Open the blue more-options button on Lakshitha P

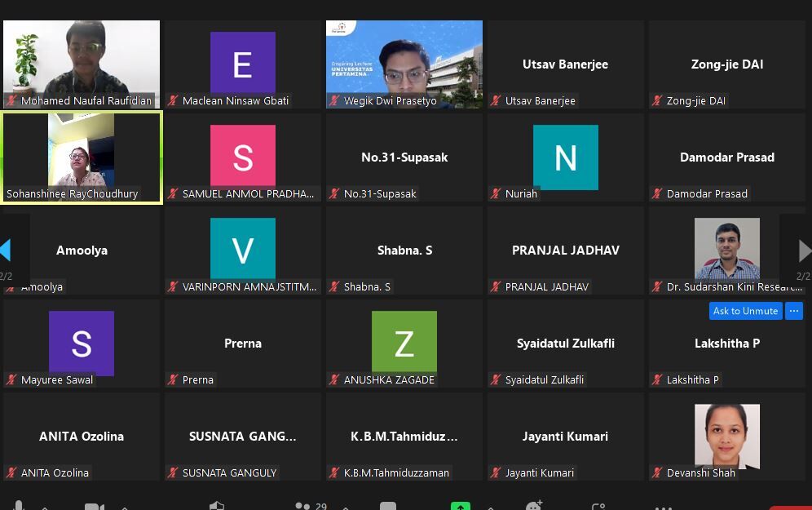coord(794,311)
